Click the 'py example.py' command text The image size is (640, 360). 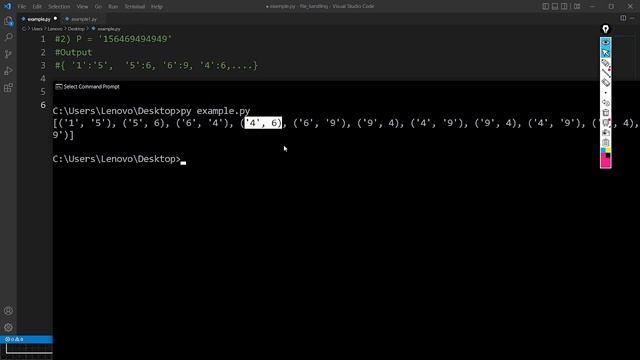215,111
